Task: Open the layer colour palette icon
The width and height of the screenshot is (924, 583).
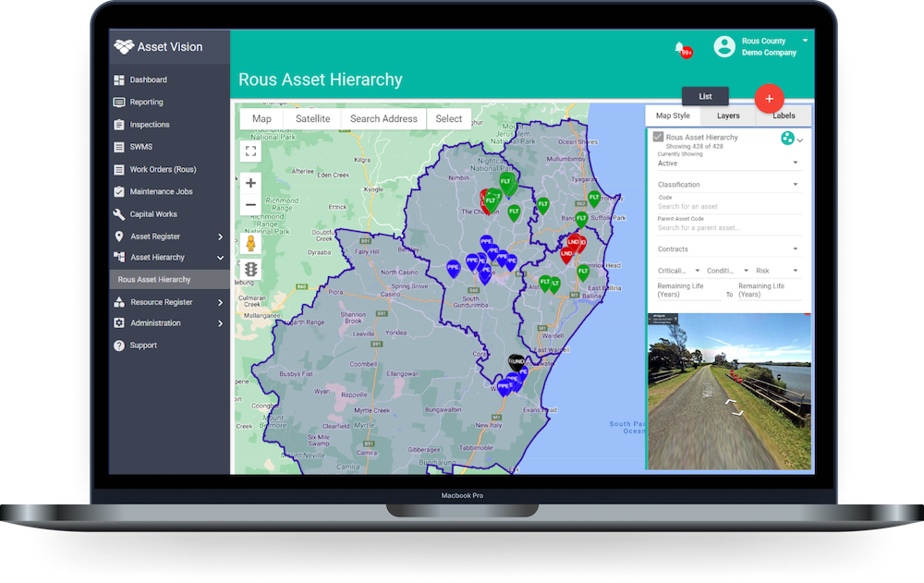Action: coord(787,138)
